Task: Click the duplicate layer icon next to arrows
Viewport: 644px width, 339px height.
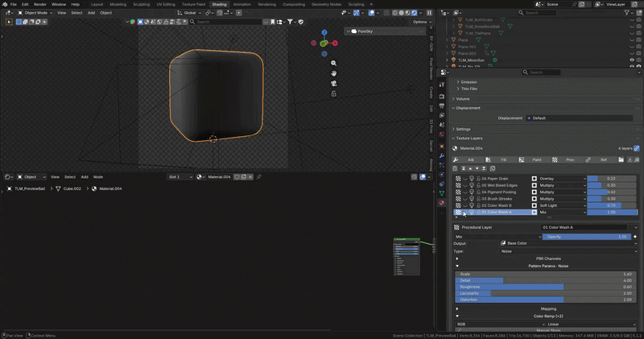Action: [x=493, y=168]
